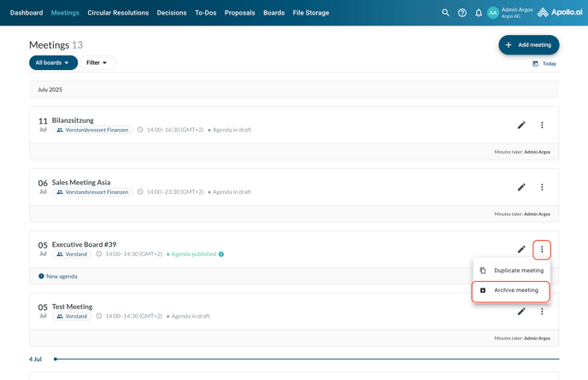Click the Add meeting button

[x=528, y=44]
